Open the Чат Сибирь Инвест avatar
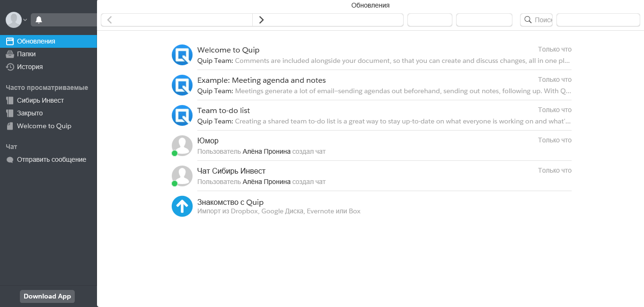 click(x=182, y=176)
